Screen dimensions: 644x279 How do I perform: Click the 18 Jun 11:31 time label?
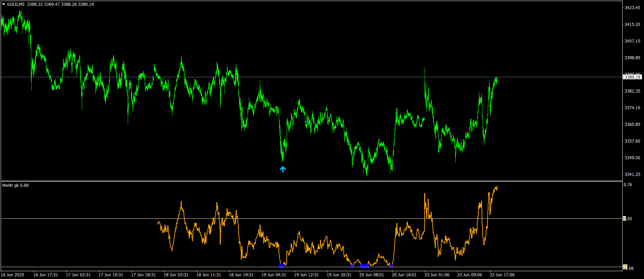[209, 275]
